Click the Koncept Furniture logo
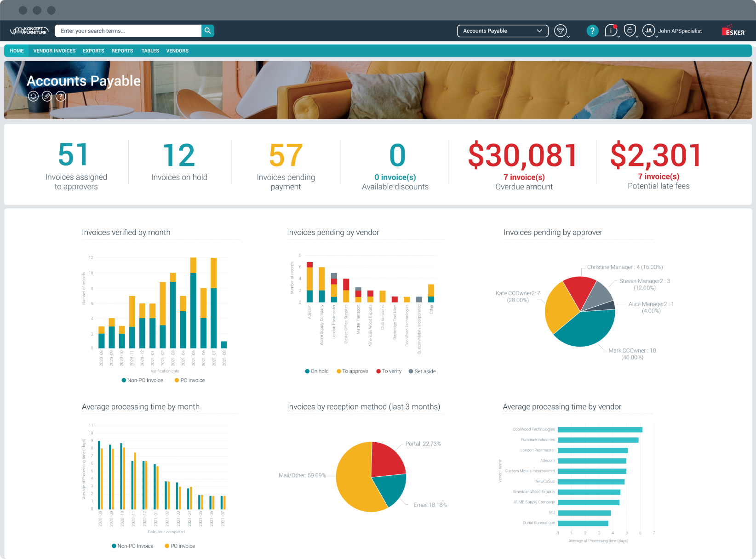 coord(29,31)
